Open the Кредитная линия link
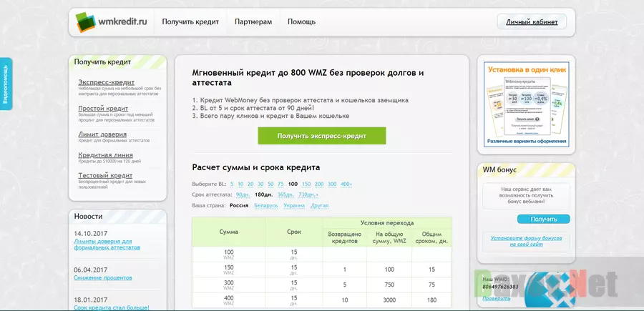 tap(106, 155)
